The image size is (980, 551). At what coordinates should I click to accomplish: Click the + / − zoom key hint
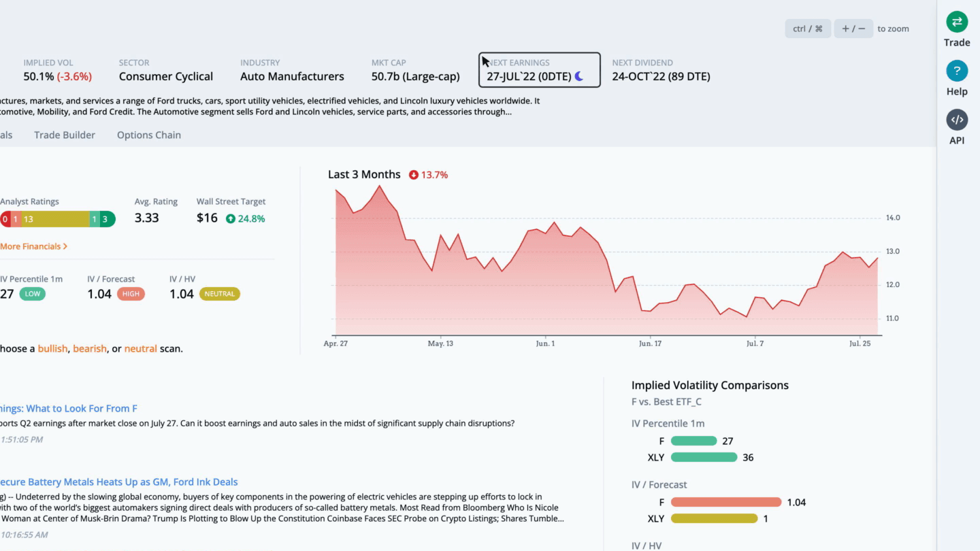click(x=853, y=29)
